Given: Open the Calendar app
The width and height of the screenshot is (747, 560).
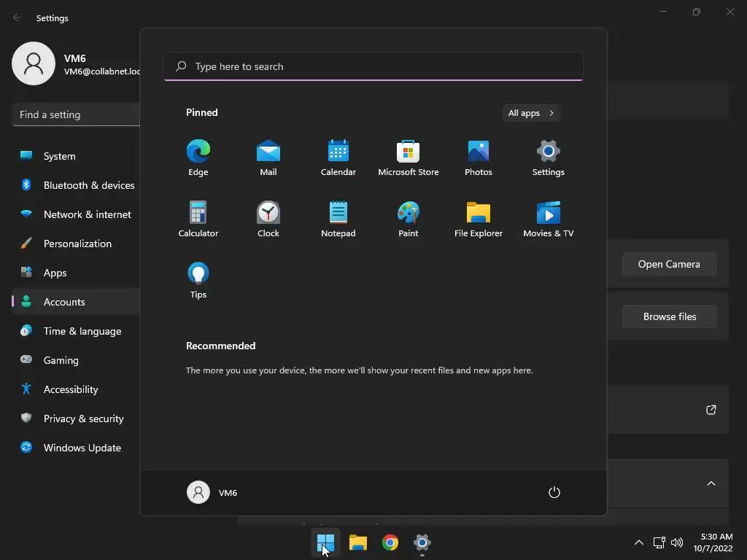Looking at the screenshot, I should [x=338, y=158].
